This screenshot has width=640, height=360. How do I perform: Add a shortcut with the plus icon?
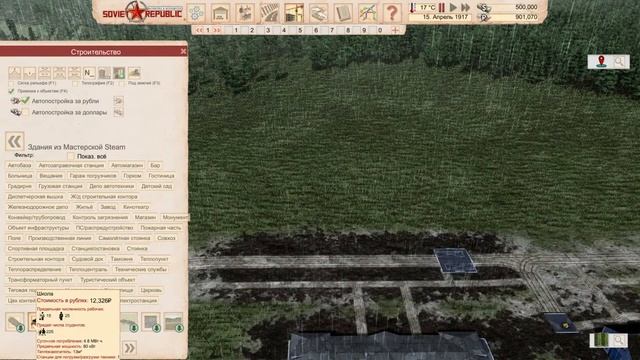(395, 30)
